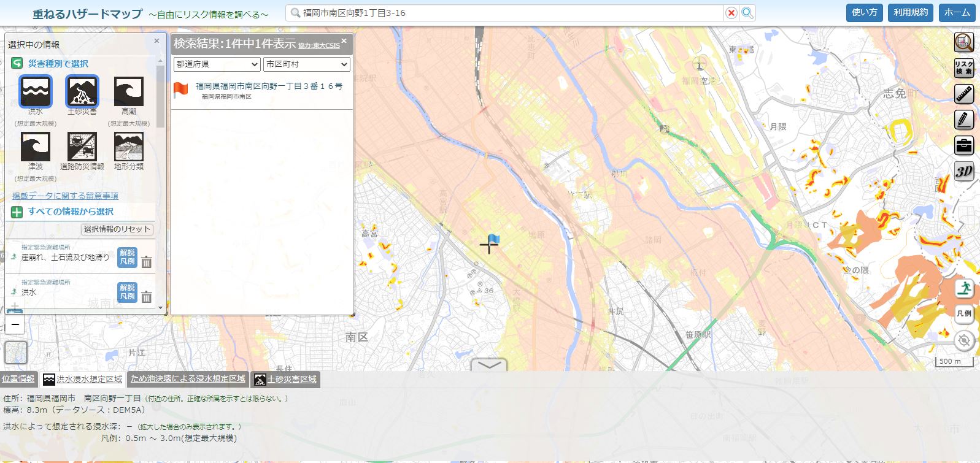The width and height of the screenshot is (980, 463).
Task: Expand すべての情報から選択 section
Action: (x=71, y=212)
